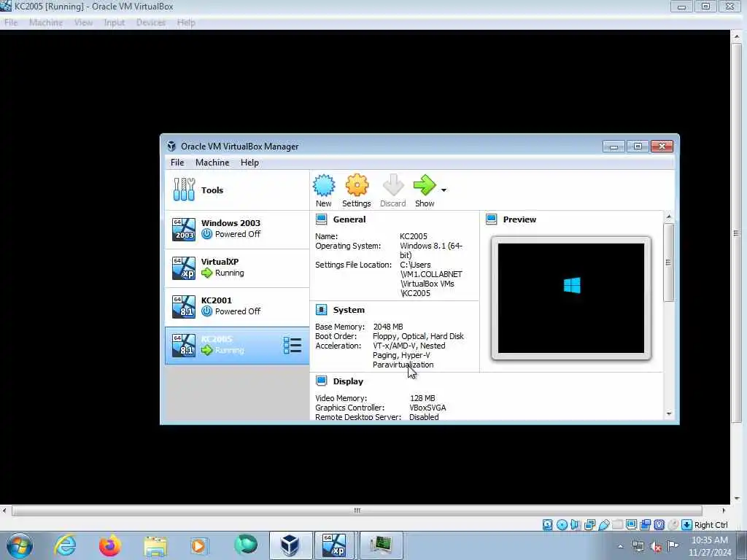Click the details pane scroll up arrow
Viewport: 747px width, 560px height.
[669, 217]
